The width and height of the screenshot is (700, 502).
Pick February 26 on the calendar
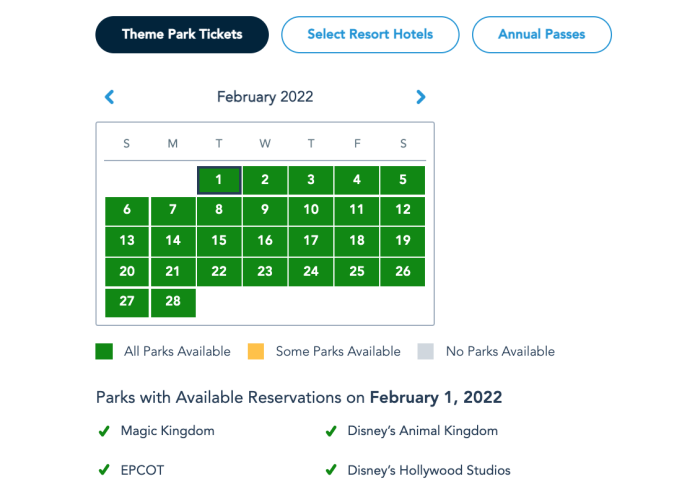coord(403,271)
